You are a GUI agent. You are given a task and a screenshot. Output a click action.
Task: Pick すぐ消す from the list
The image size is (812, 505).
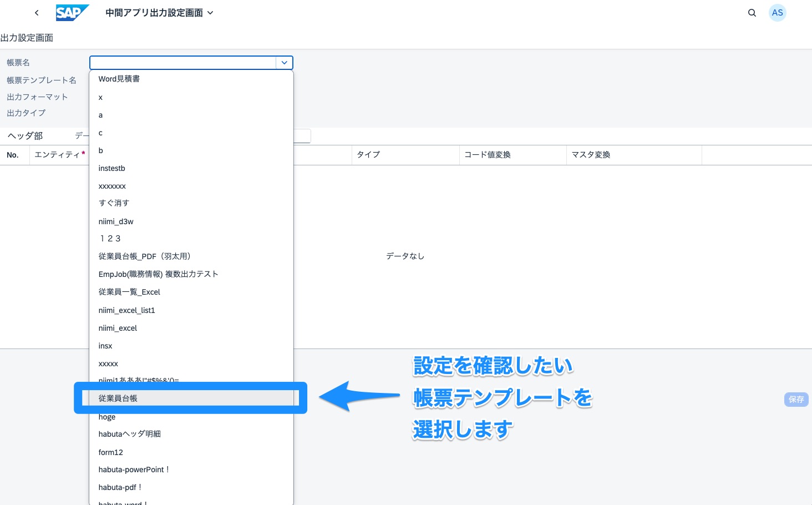coord(191,203)
